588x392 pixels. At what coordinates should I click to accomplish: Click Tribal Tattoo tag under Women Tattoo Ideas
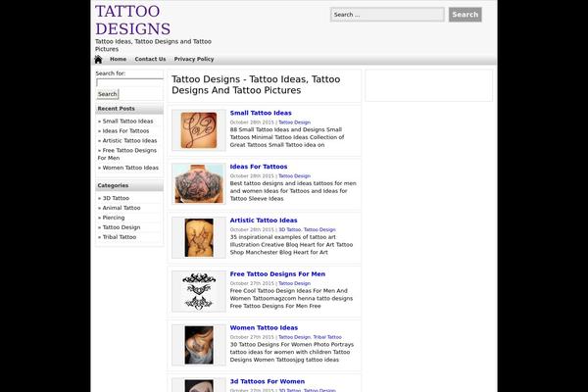tap(327, 337)
